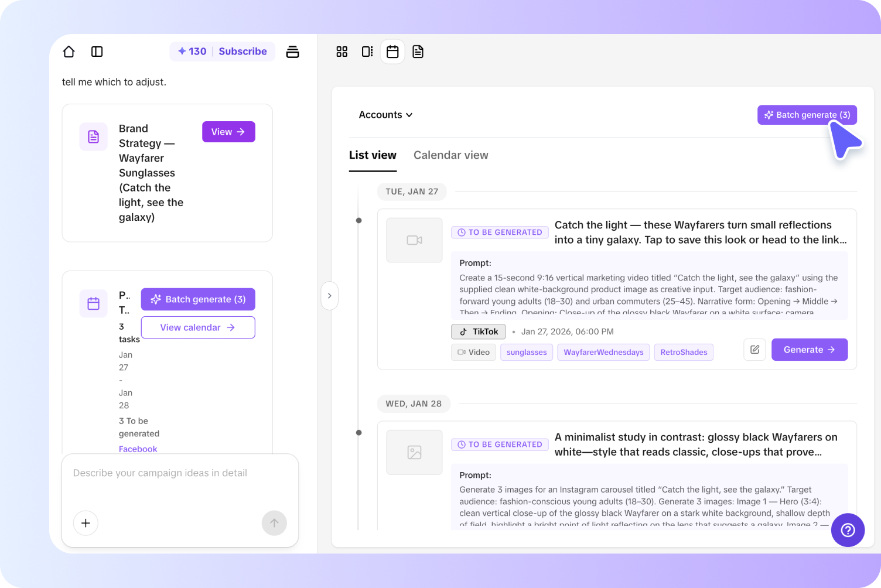
Task: Open the edit prompt pencil icon
Action: 754,350
